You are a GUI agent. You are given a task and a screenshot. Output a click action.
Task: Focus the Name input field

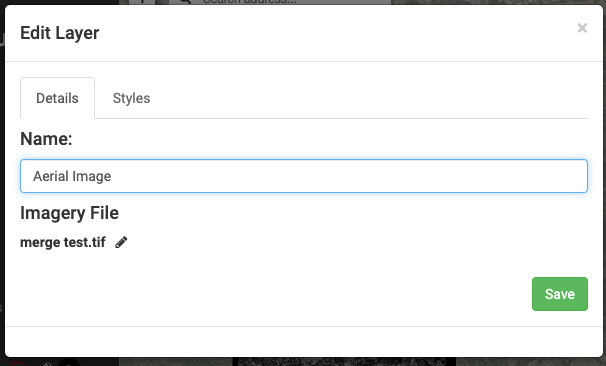(304, 176)
